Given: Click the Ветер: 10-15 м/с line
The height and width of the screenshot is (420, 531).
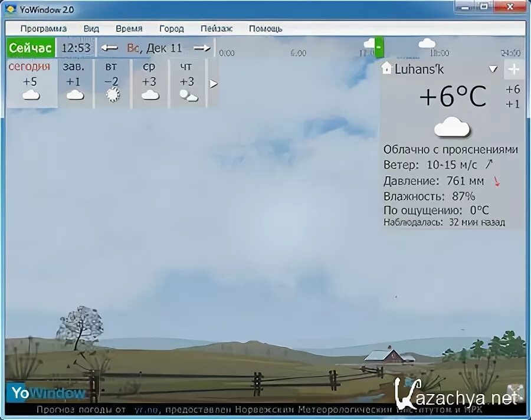Looking at the screenshot, I should (x=431, y=165).
